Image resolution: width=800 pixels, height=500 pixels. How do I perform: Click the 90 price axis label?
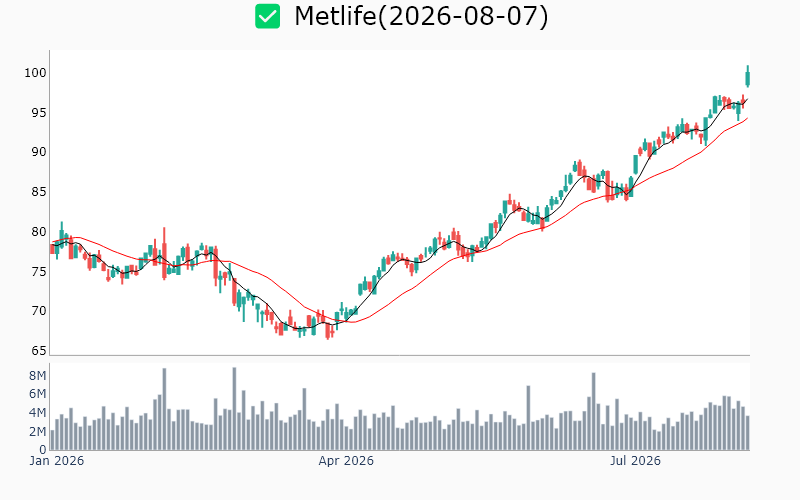tap(39, 153)
